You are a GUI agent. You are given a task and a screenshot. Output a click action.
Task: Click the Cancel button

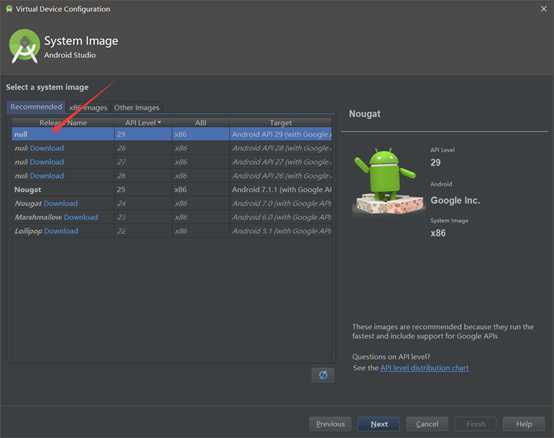427,424
